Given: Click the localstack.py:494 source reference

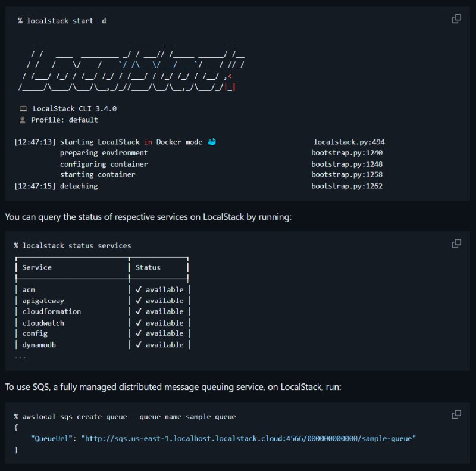Looking at the screenshot, I should (x=349, y=142).
